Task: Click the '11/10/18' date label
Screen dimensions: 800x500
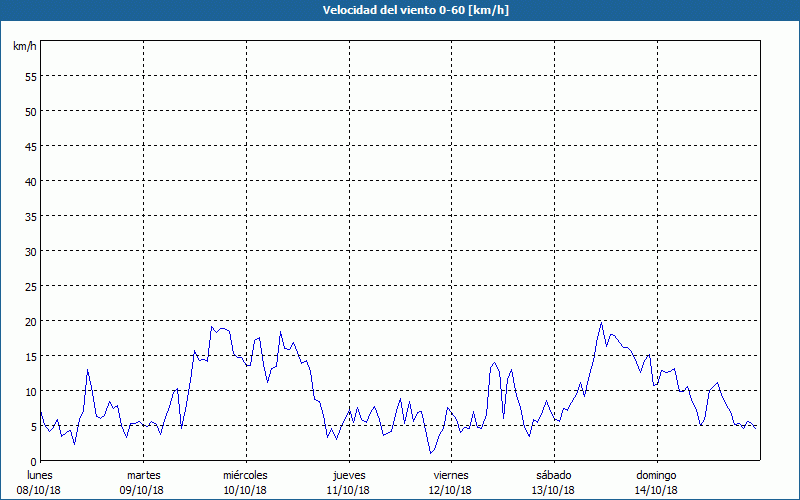Action: pyautogui.click(x=348, y=490)
